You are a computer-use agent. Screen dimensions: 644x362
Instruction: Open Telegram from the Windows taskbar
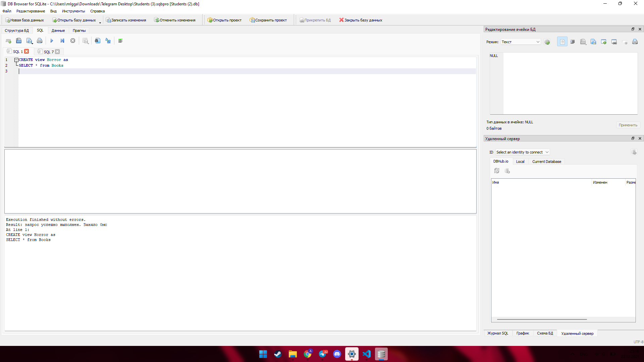(323, 354)
